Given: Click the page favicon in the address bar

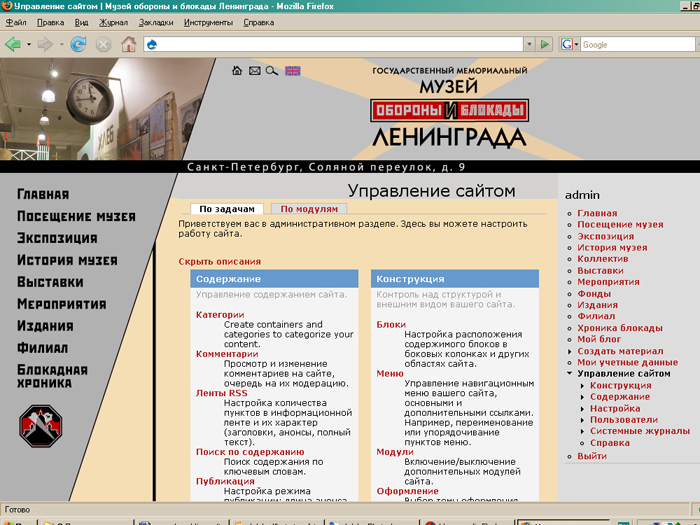Looking at the screenshot, I should [152, 44].
